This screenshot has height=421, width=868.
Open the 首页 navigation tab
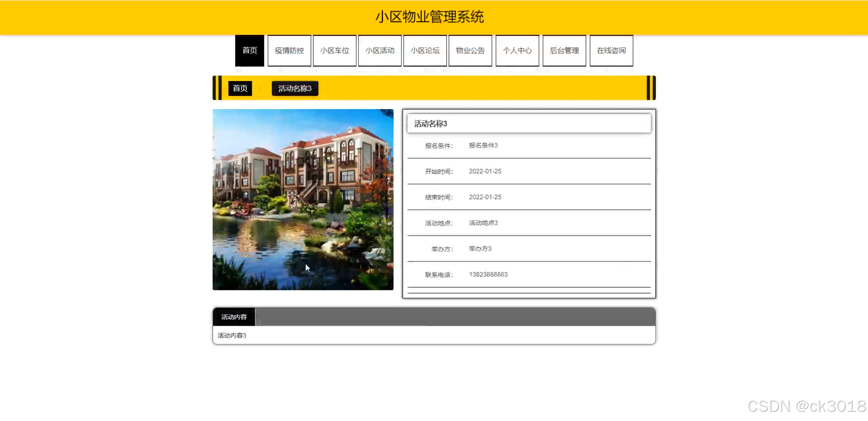(x=249, y=50)
